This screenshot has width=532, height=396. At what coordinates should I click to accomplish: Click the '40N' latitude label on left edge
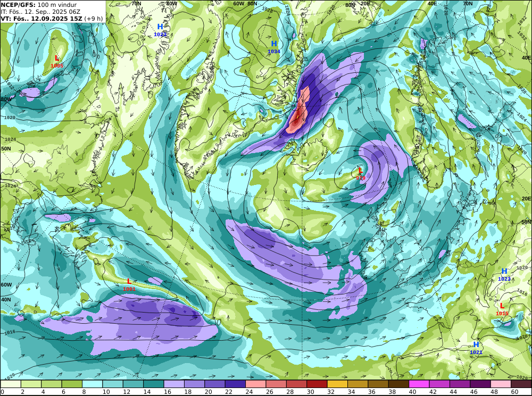6,300
